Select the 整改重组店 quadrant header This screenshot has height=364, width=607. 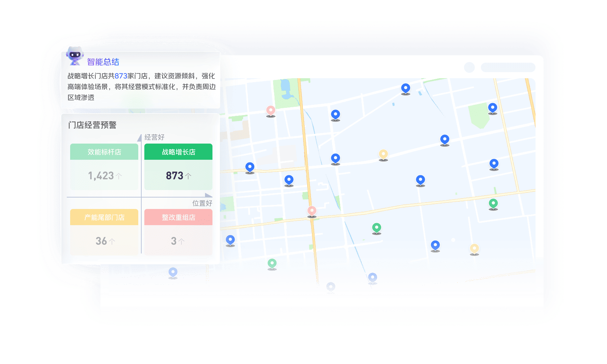178,217
